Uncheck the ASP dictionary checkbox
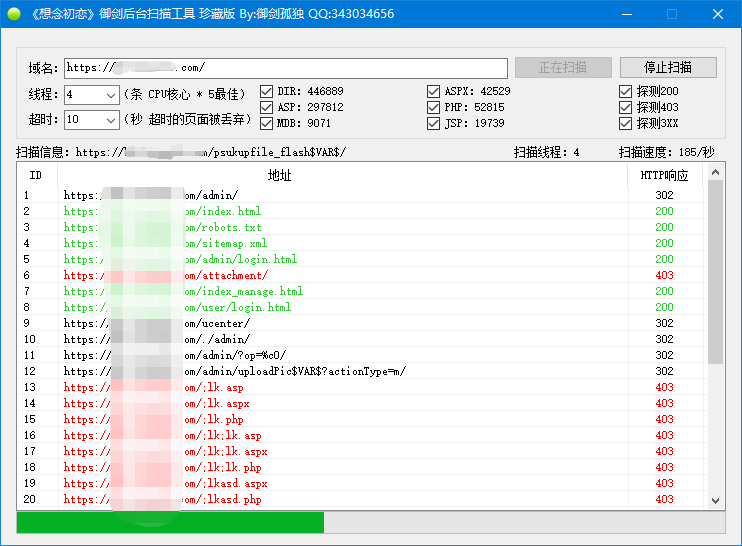Screen dimensions: 742x546 (x=267, y=107)
